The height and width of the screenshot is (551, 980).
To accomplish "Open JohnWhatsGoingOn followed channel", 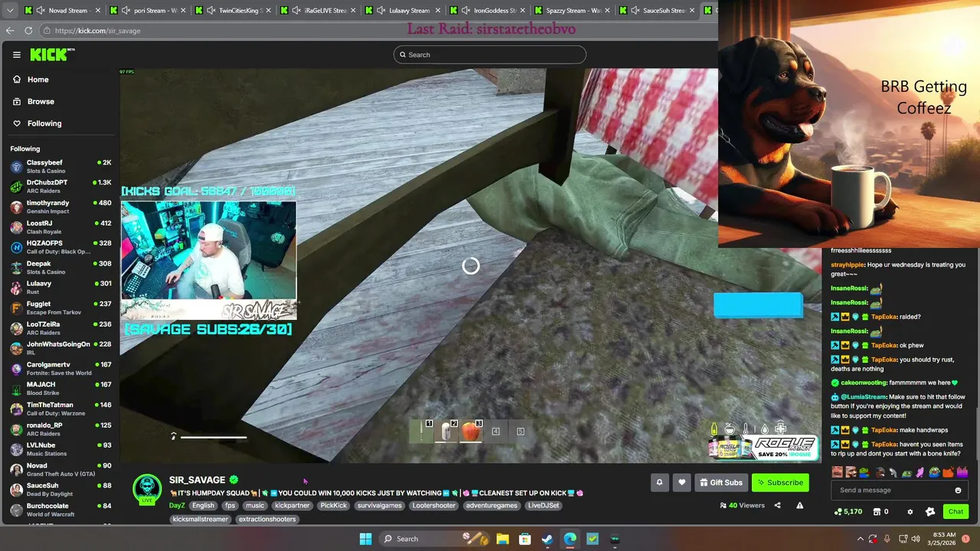I will (x=60, y=348).
